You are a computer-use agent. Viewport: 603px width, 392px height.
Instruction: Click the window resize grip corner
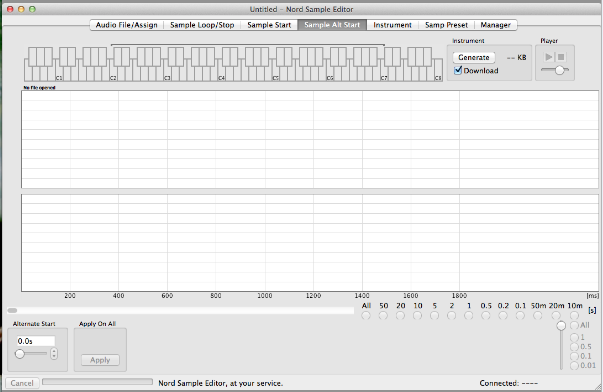click(598, 387)
